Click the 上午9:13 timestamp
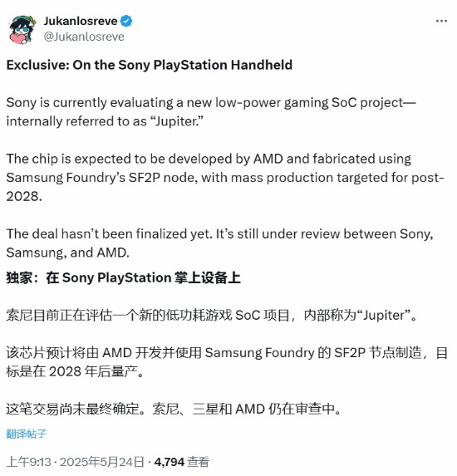Viewport: 457px width, 476px height. (x=28, y=462)
